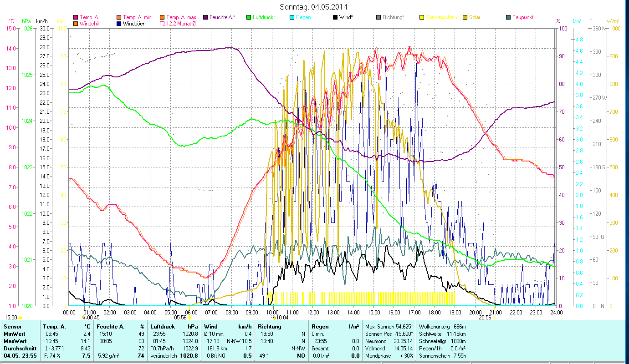Click the small marker icon beside 00:45
The image size is (629, 364).
point(83,317)
